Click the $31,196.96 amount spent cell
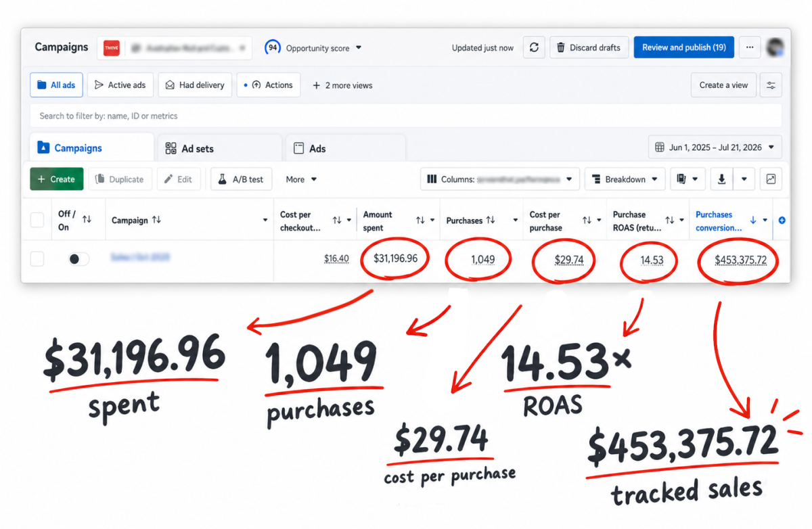This screenshot has width=812, height=529. pyautogui.click(x=395, y=259)
